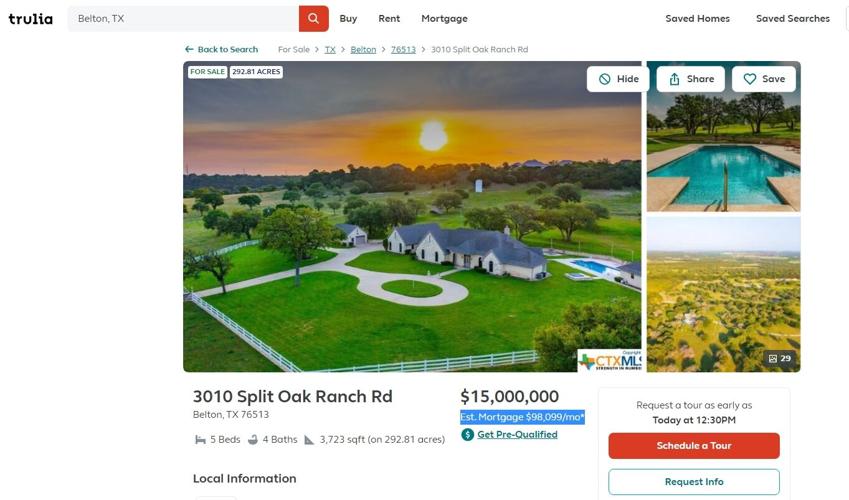Image resolution: width=849 pixels, height=500 pixels.
Task: Open the Mortgage menu
Action: coord(445,18)
